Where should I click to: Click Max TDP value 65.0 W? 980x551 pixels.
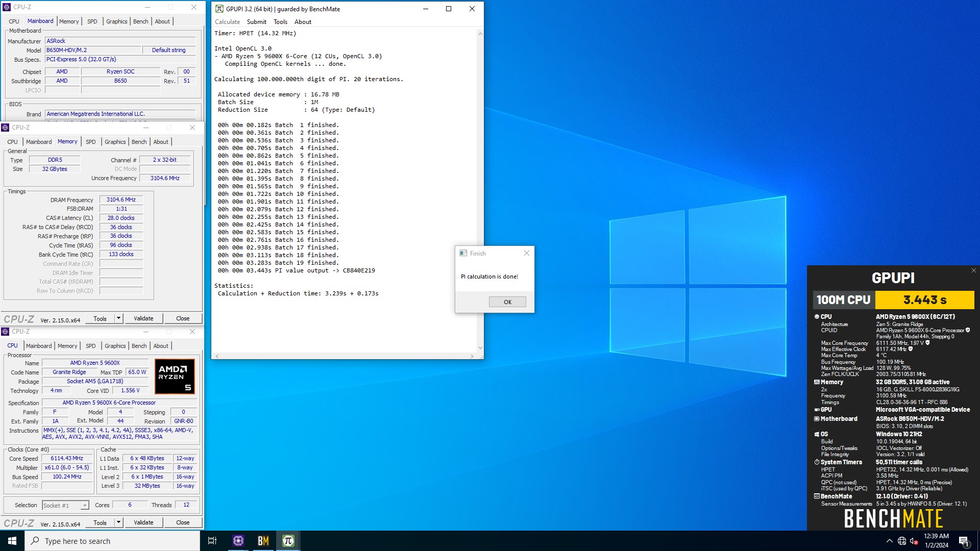[x=137, y=372]
